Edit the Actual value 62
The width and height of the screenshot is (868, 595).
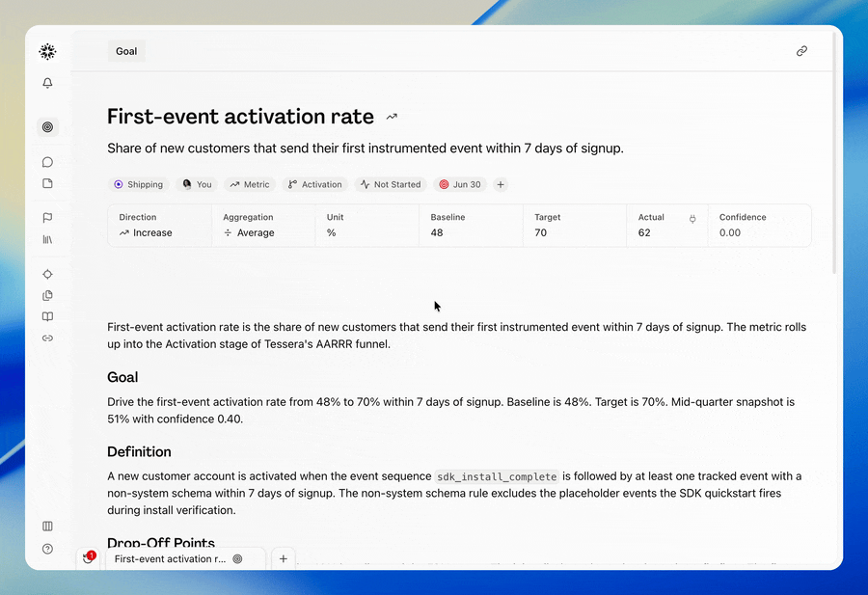pyautogui.click(x=667, y=226)
